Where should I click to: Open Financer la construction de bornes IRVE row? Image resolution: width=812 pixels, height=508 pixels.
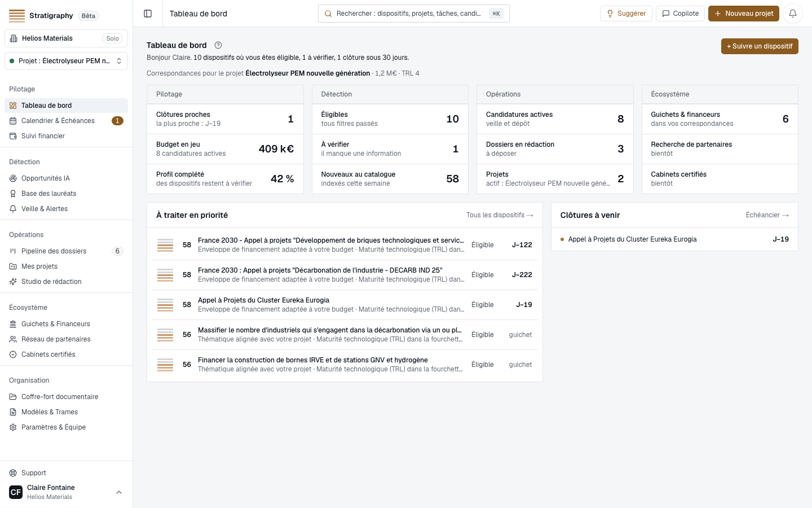[x=345, y=365]
